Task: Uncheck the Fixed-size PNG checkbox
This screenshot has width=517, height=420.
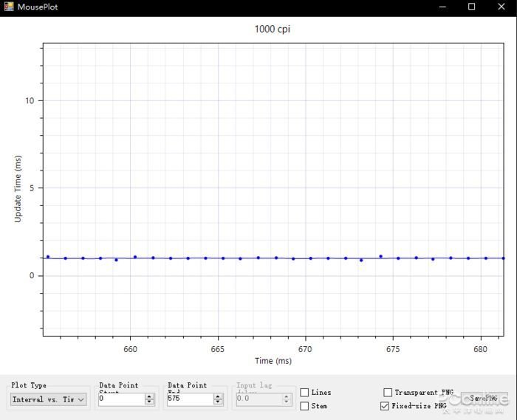Action: [385, 406]
